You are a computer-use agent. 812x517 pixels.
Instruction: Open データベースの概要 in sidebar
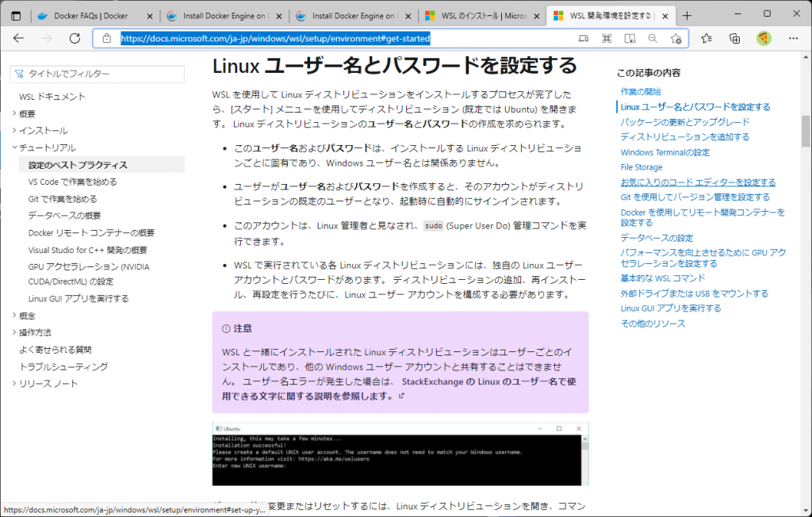coord(65,216)
